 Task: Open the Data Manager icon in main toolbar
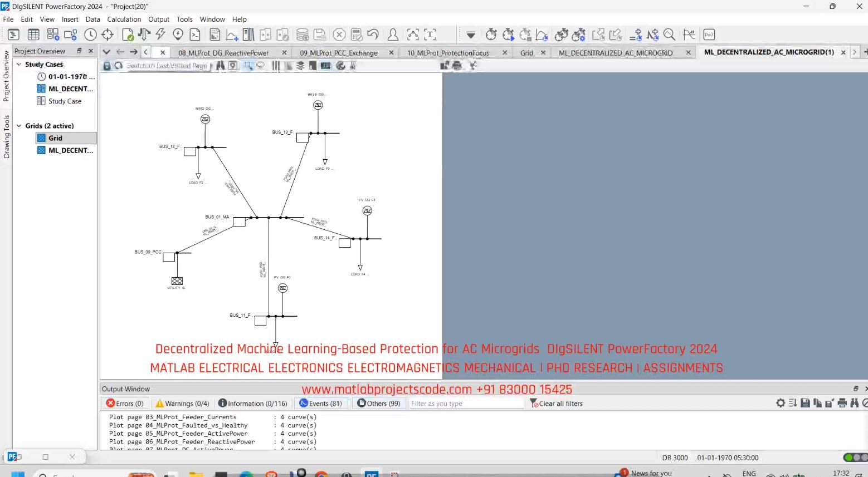pos(13,35)
